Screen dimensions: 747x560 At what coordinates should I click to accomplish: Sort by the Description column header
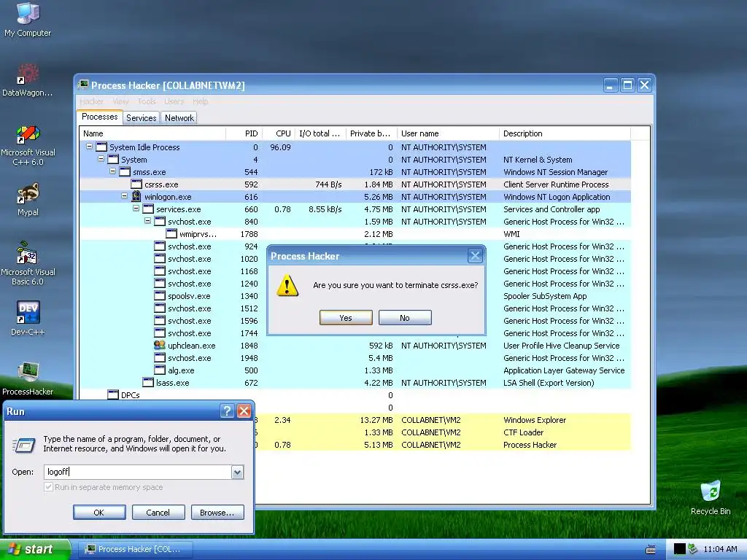pos(565,133)
